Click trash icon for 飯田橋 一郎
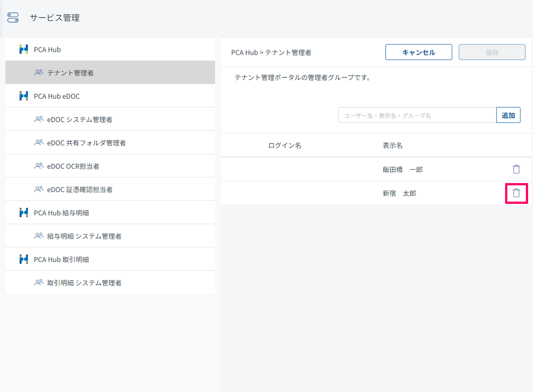Image resolution: width=533 pixels, height=392 pixels. (x=516, y=169)
